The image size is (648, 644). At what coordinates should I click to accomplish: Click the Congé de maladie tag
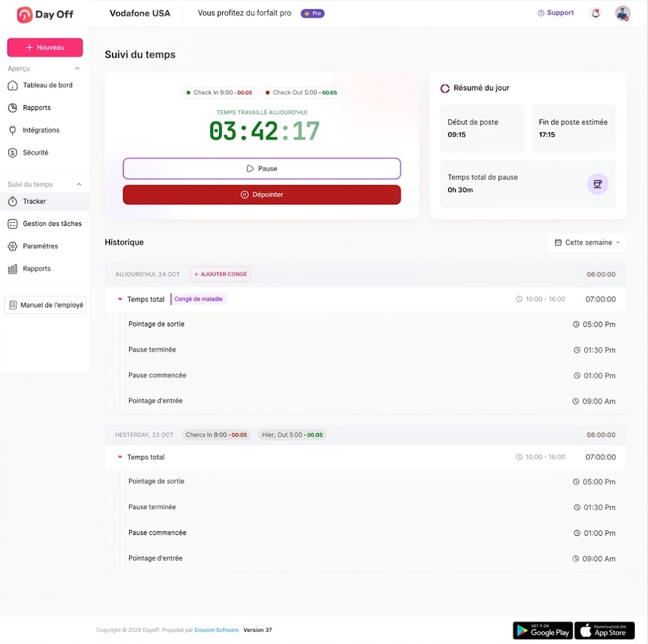(198, 299)
